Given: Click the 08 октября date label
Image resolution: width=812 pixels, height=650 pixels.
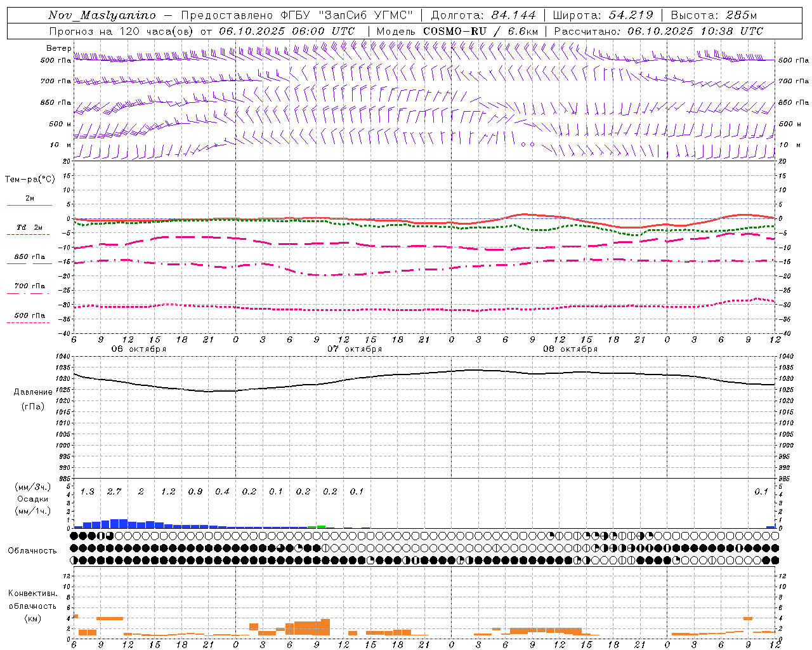Looking at the screenshot, I should point(570,349).
